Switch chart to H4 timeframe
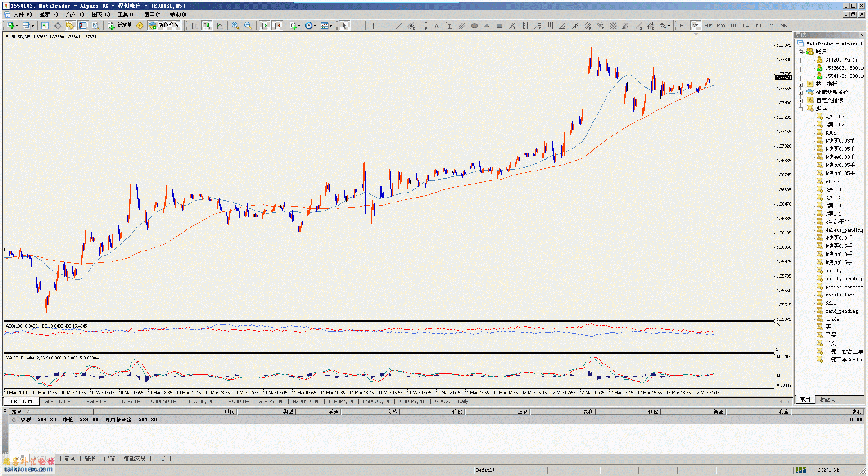This screenshot has width=868, height=476. tap(746, 26)
